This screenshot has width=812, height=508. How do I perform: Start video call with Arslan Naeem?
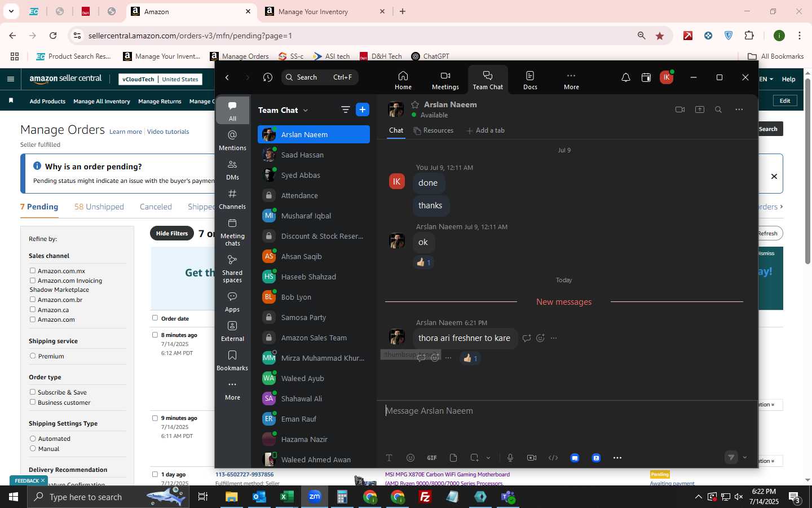pos(680,110)
